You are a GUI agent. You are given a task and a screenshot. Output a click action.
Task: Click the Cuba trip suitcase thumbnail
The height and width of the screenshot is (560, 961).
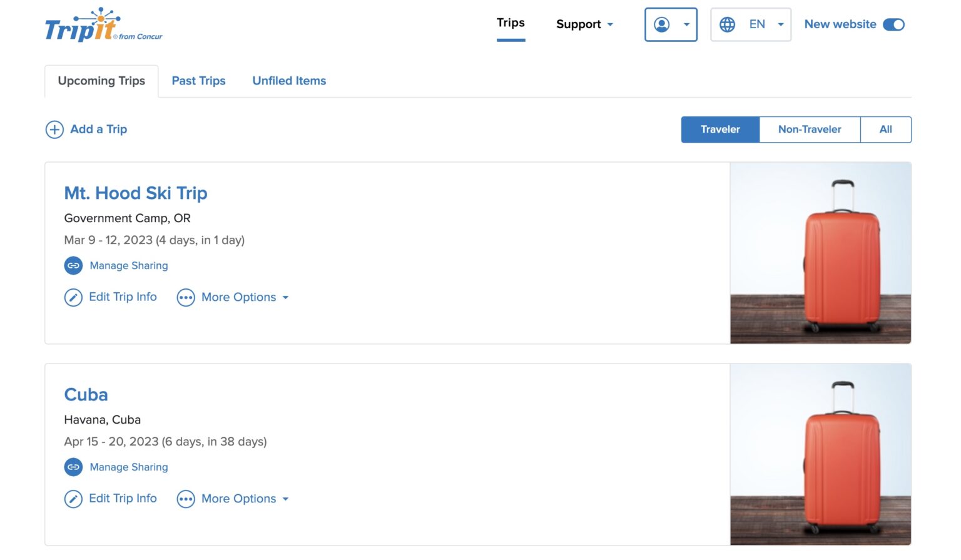pos(820,454)
